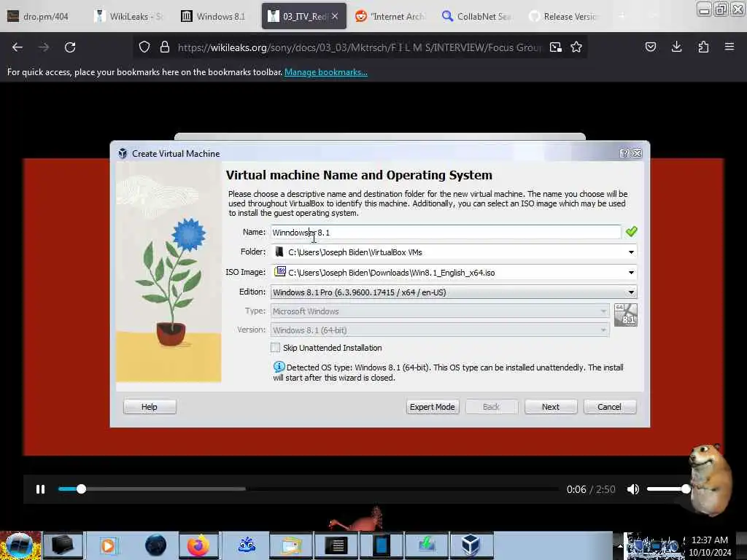This screenshot has height=560, width=747.
Task: Click the Windows 8.1 64-bit OS badge
Action: pos(625,315)
